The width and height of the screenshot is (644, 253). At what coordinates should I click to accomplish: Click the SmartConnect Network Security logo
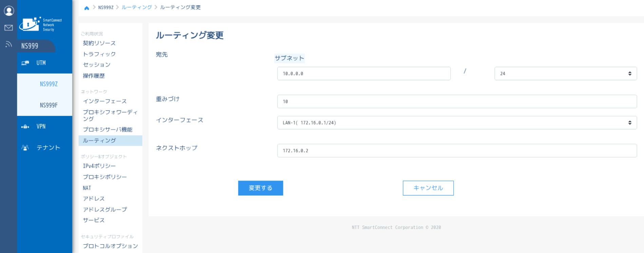click(40, 24)
